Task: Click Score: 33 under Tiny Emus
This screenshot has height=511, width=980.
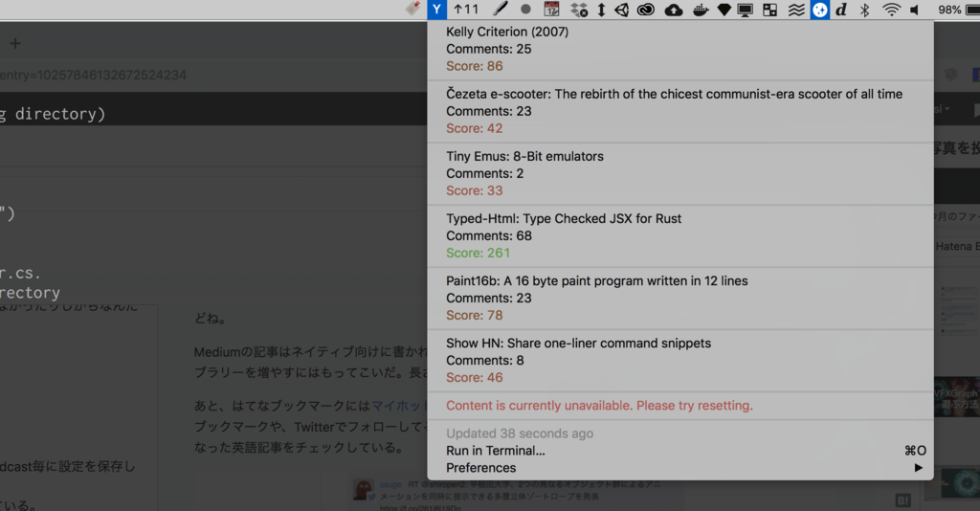Action: (474, 190)
